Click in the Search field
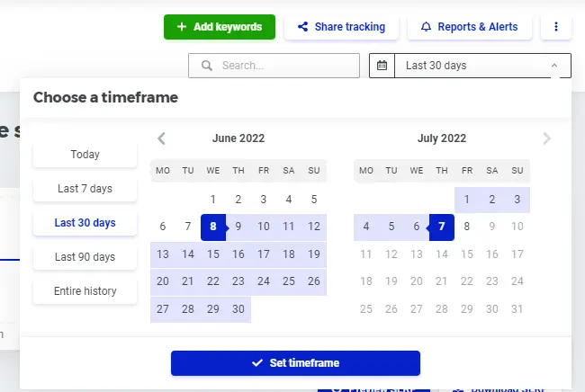585x392 pixels. (274, 66)
